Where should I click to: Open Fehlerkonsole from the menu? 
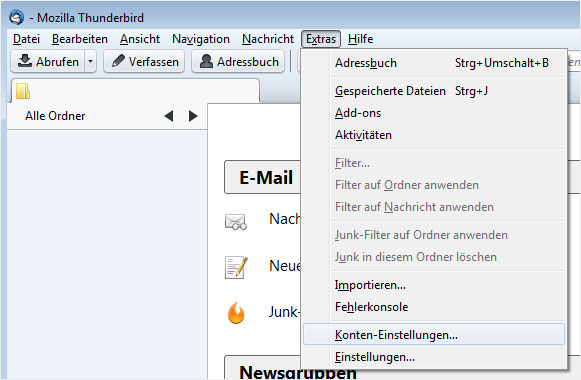pos(434,307)
